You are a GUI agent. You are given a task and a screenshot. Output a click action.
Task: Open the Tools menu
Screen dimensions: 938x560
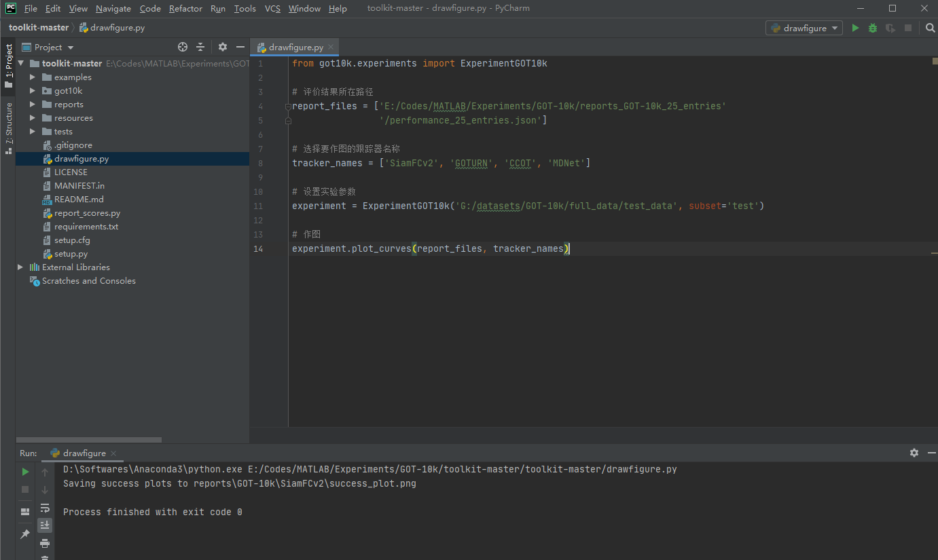tap(245, 8)
